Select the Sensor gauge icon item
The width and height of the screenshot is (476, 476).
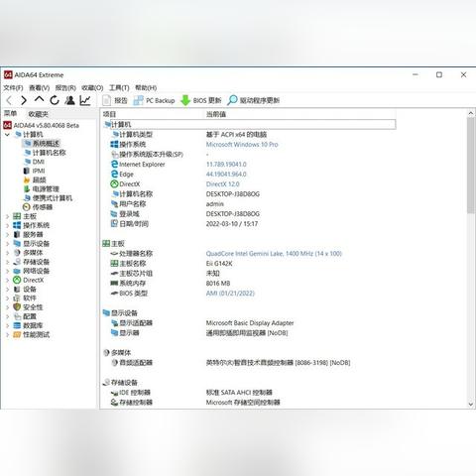click(27, 207)
